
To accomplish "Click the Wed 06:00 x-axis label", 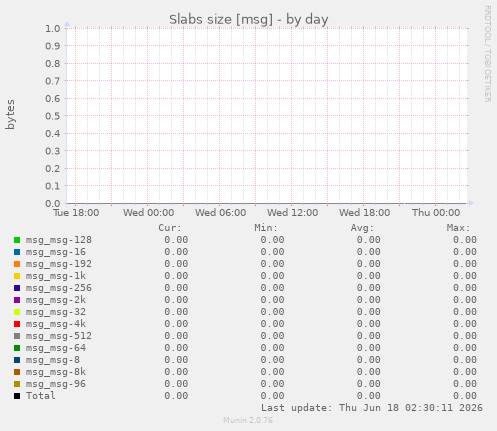I will (x=220, y=213).
